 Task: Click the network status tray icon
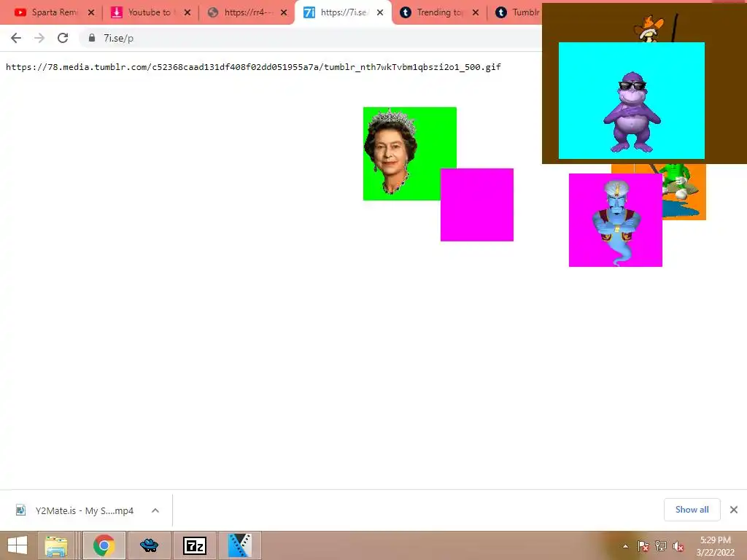click(x=661, y=546)
